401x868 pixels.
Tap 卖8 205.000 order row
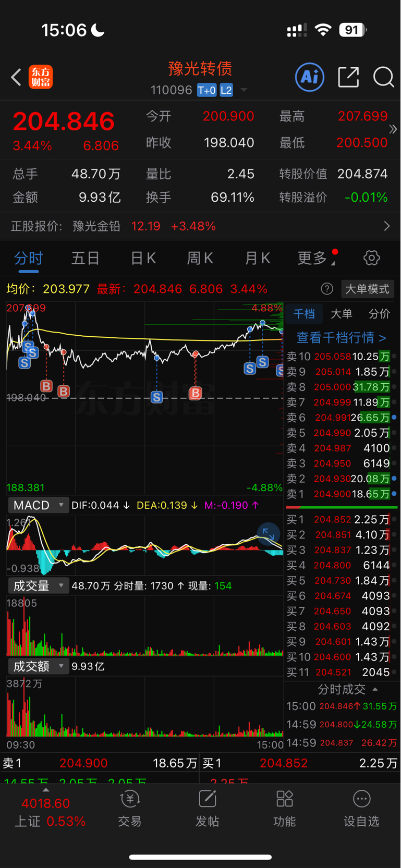tap(342, 387)
